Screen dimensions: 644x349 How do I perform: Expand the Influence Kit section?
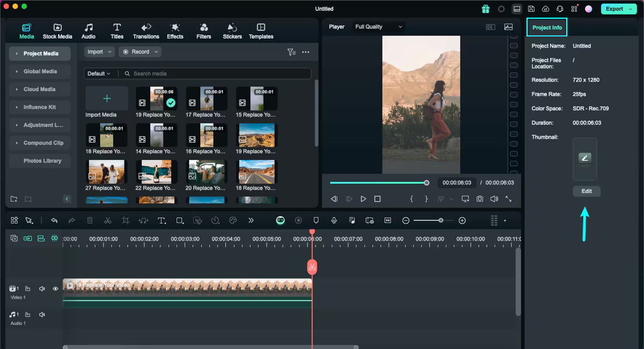click(40, 107)
